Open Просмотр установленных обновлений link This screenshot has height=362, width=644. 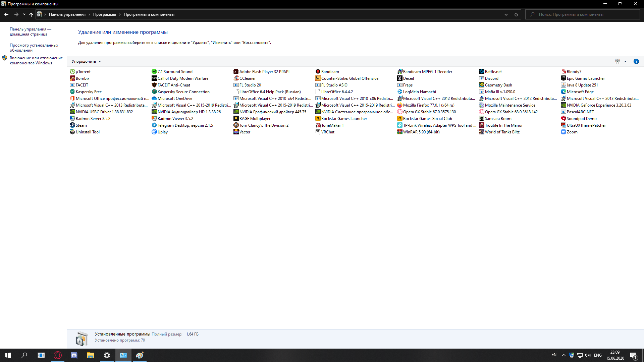[x=34, y=48]
